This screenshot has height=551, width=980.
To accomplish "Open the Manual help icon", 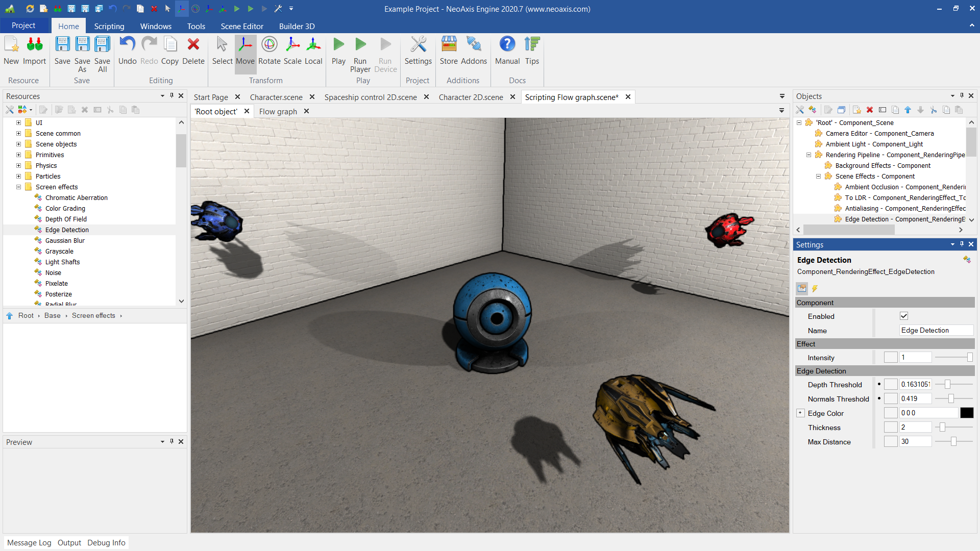I will (507, 50).
